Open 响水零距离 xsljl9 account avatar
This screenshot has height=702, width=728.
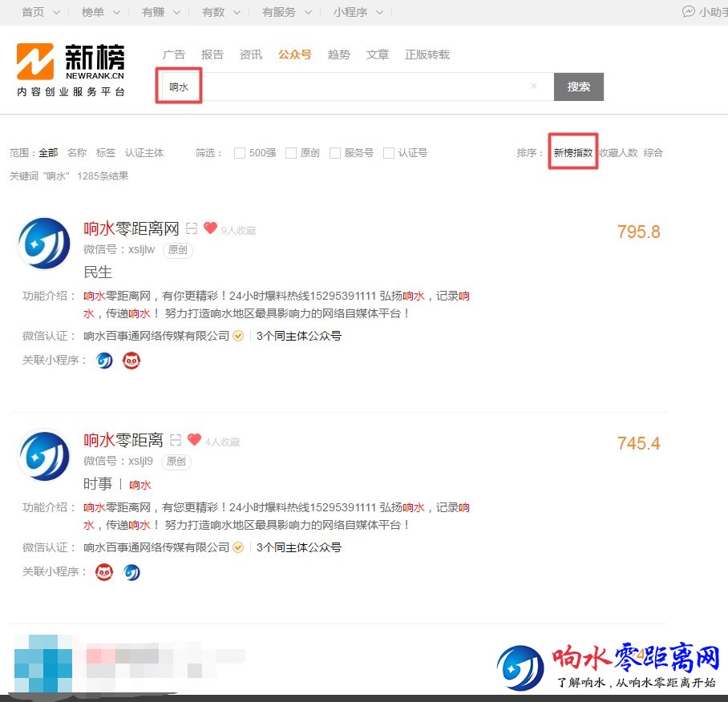[44, 455]
